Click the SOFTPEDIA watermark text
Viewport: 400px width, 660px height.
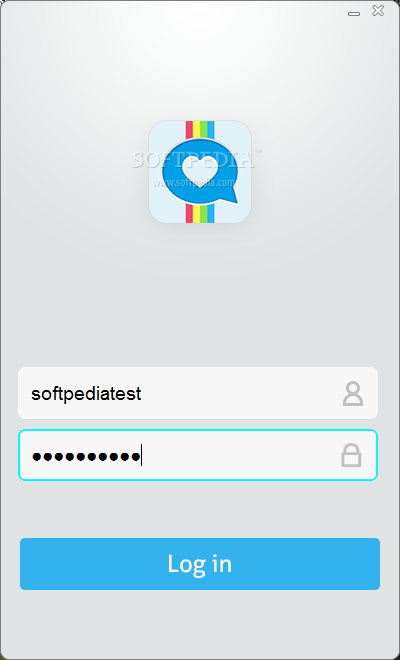pyautogui.click(x=196, y=160)
